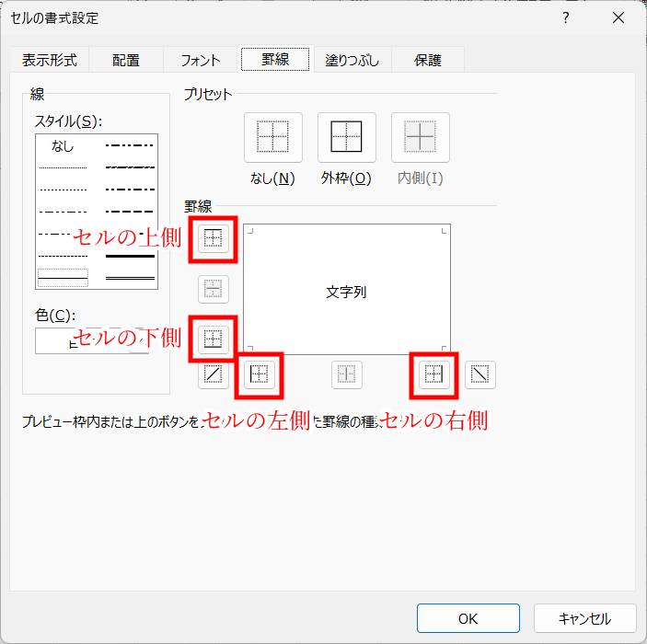Select the medium dashed line style
This screenshot has width=647, height=644.
coord(130,212)
